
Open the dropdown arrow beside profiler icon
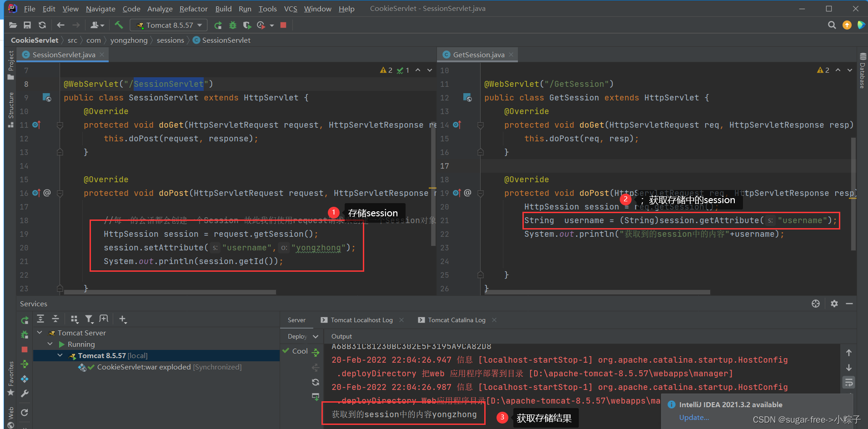point(272,25)
